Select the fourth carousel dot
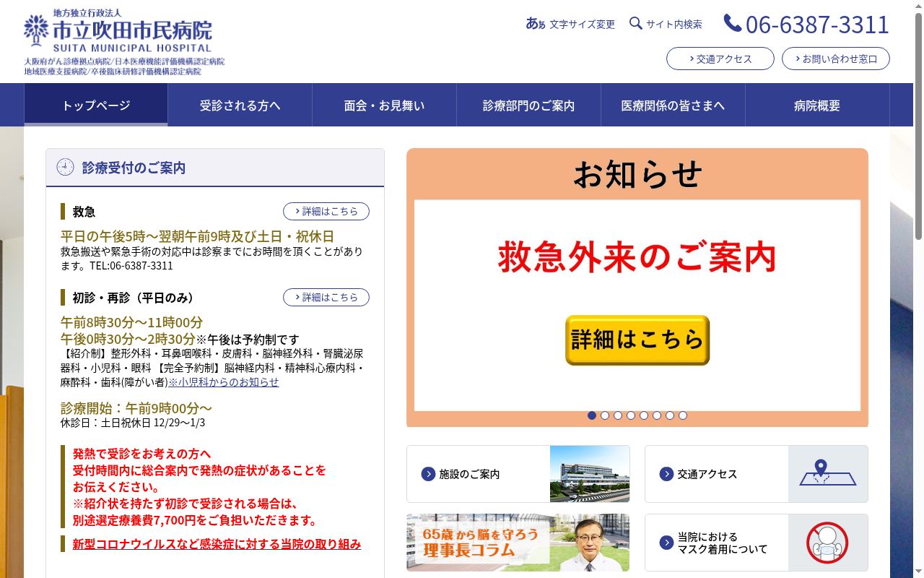Image resolution: width=924 pixels, height=578 pixels. click(631, 415)
